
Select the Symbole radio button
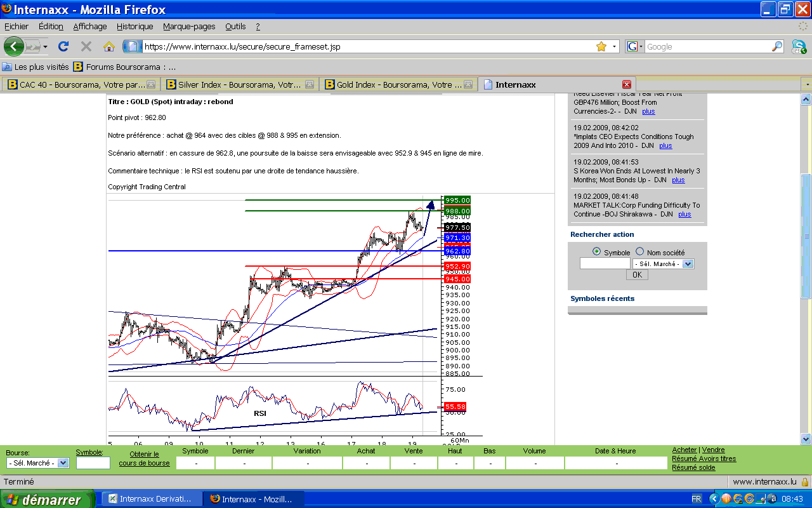pyautogui.click(x=596, y=251)
